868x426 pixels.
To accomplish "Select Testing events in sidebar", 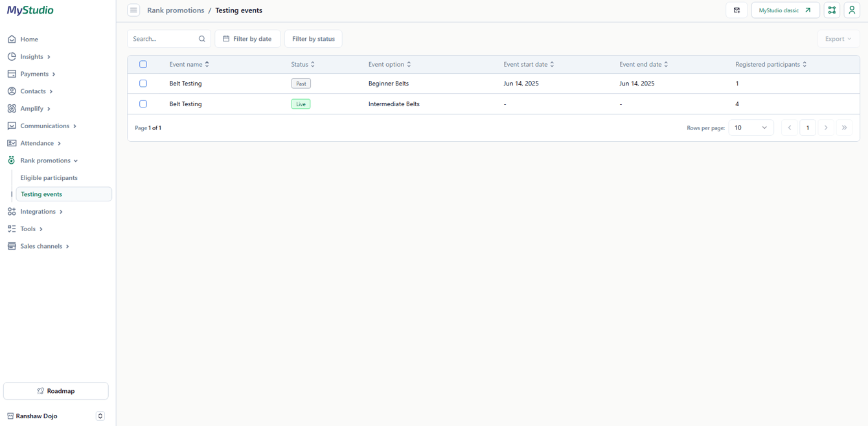I will pyautogui.click(x=63, y=194).
